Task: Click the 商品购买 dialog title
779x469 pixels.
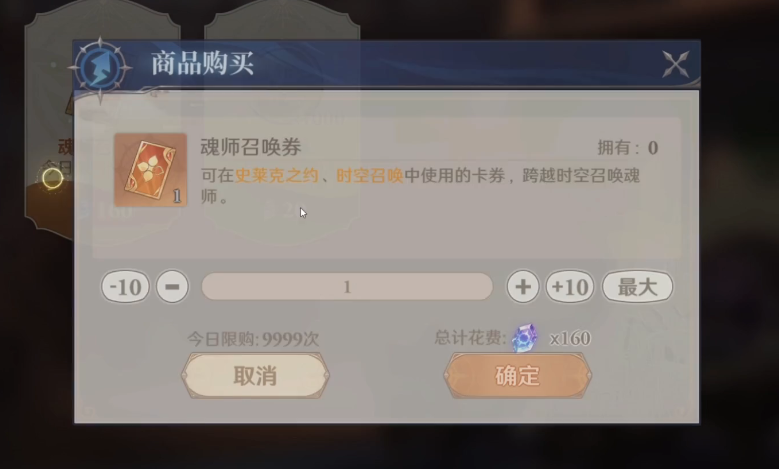Action: (x=202, y=64)
